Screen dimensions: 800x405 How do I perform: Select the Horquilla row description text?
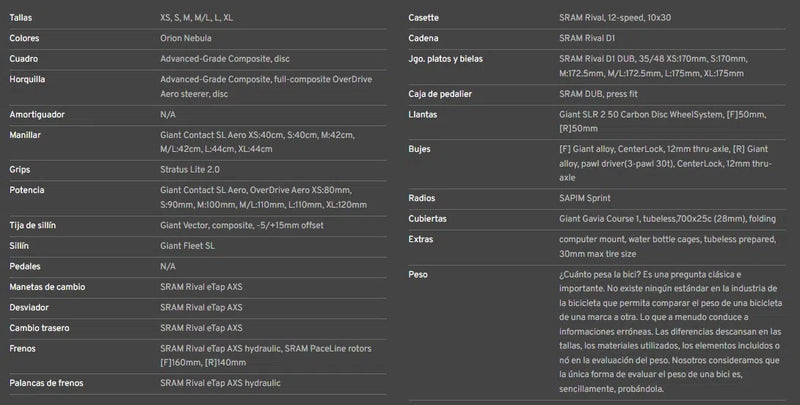266,87
